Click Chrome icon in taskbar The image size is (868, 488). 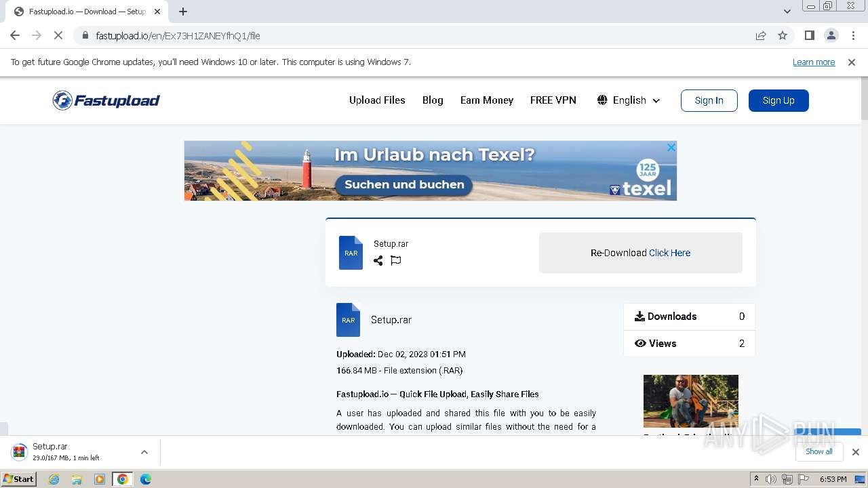coord(122,479)
